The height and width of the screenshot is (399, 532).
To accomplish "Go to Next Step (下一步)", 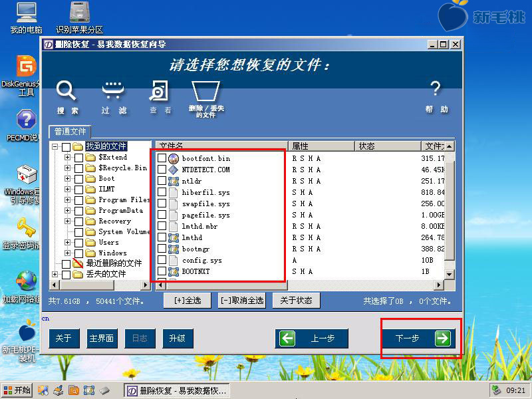I will click(x=420, y=338).
